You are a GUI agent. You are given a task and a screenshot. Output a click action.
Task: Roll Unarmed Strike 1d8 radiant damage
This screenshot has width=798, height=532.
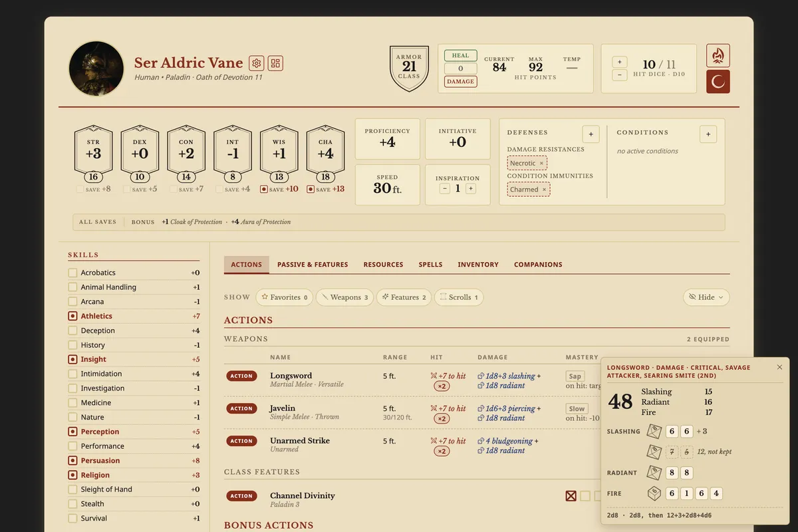tap(501, 450)
